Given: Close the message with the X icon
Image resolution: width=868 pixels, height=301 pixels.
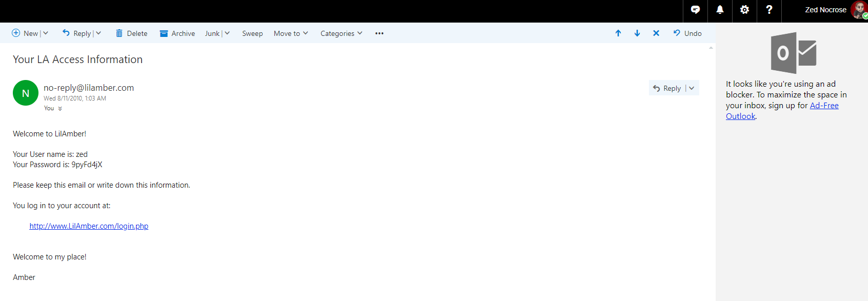Looking at the screenshot, I should [656, 33].
